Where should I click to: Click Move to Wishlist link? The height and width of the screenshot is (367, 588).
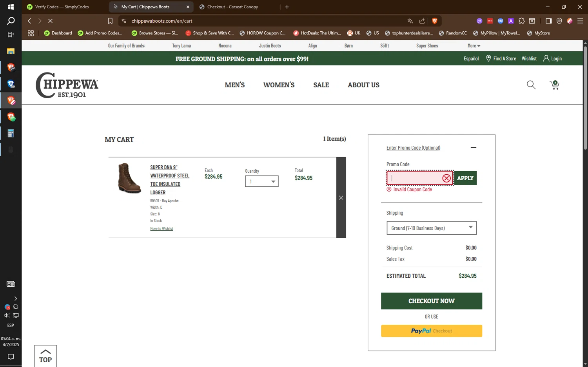pyautogui.click(x=162, y=229)
